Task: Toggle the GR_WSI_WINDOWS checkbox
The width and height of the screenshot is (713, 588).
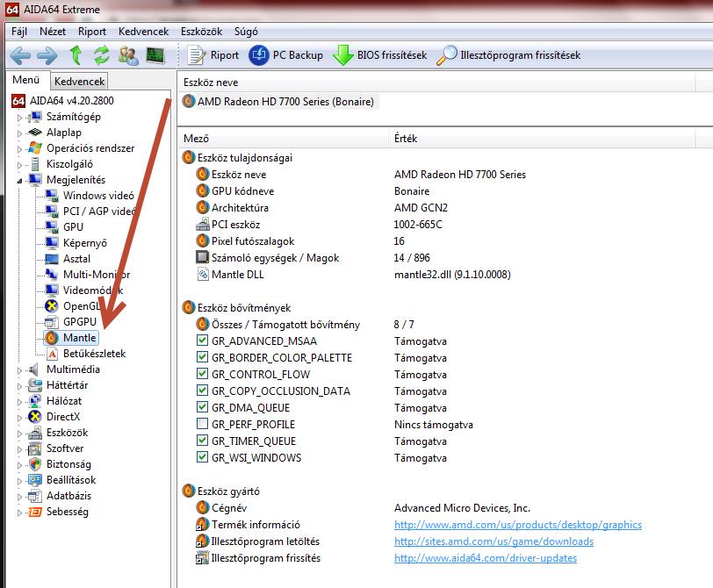Action: [x=202, y=456]
